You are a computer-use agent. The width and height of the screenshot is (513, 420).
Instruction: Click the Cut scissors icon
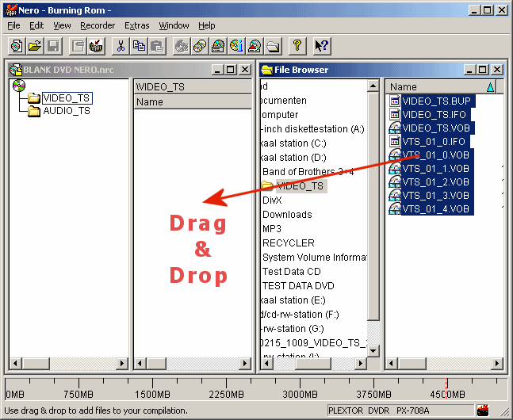coord(121,46)
